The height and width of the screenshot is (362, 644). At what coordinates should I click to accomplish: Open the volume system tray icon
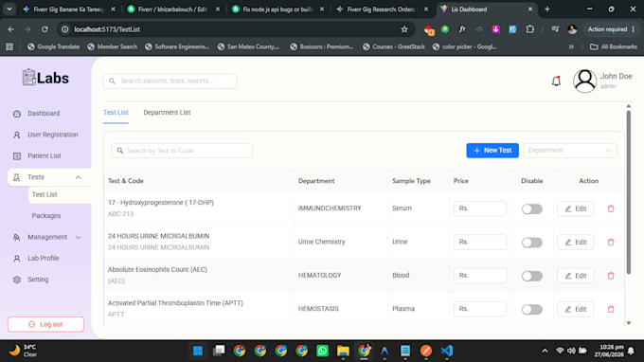pos(571,351)
